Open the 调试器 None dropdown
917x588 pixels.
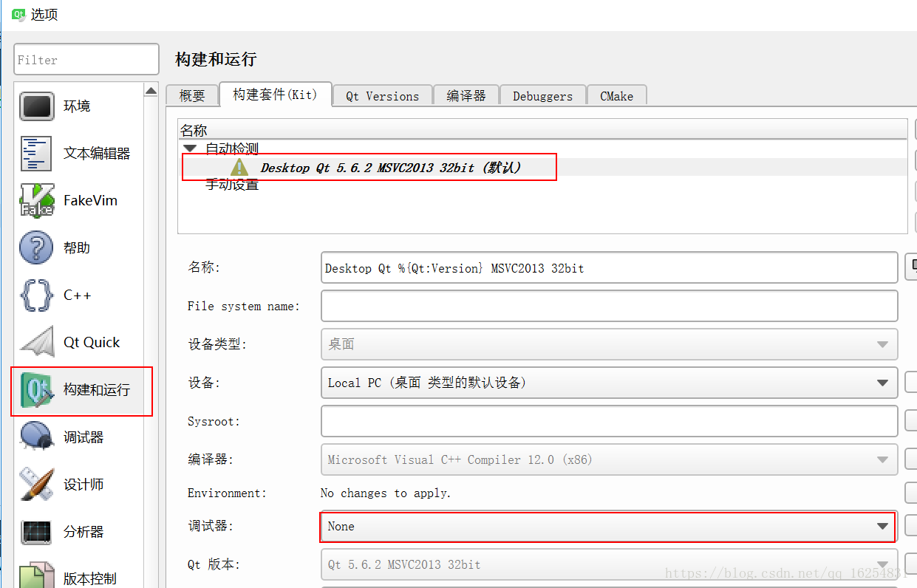(x=609, y=527)
